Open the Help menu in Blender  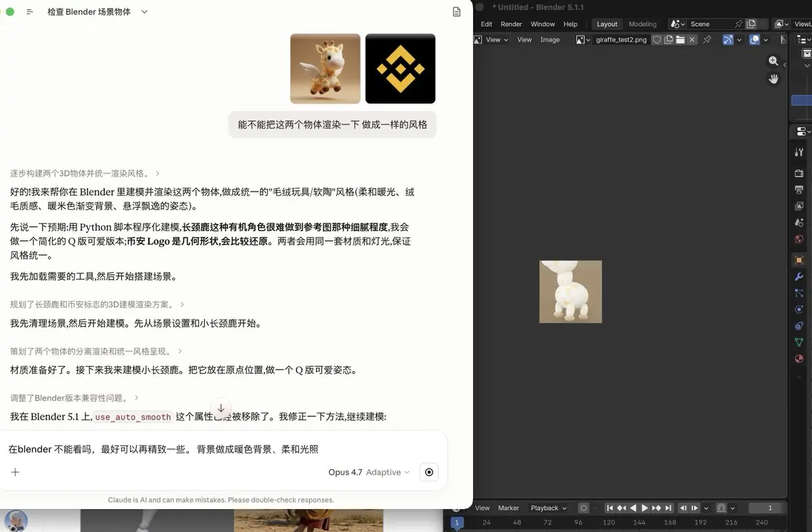570,24
